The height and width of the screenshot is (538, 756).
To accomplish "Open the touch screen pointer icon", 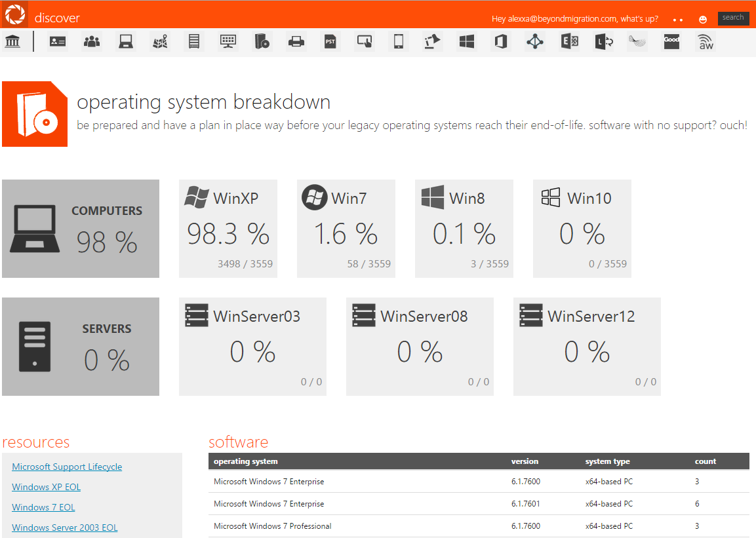I will click(365, 41).
